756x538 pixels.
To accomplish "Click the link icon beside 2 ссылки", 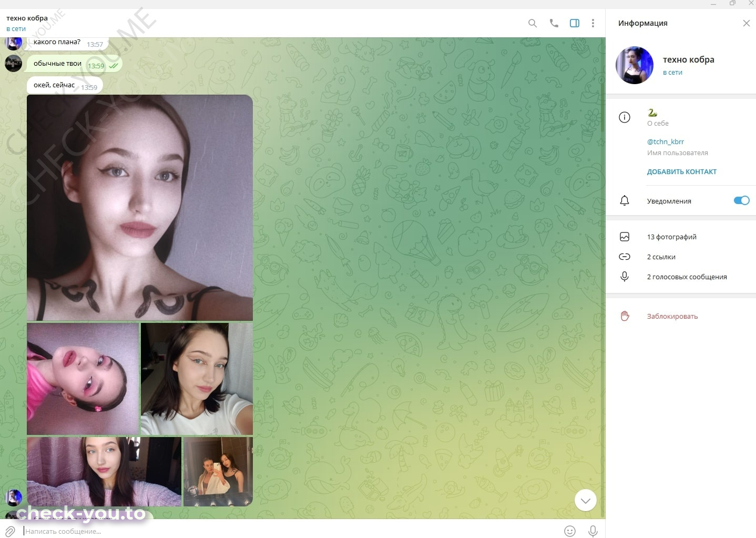I will pyautogui.click(x=625, y=257).
